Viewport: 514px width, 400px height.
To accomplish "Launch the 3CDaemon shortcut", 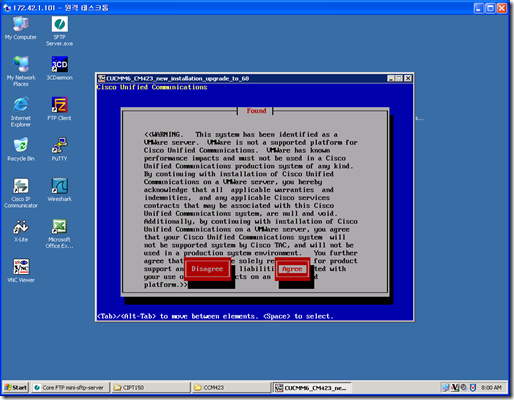I will coord(60,68).
